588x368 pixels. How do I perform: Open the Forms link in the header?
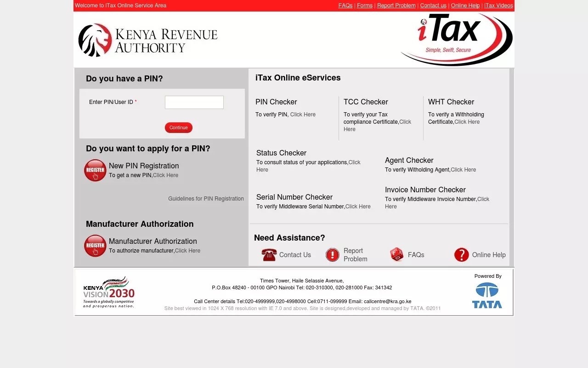[x=364, y=6]
